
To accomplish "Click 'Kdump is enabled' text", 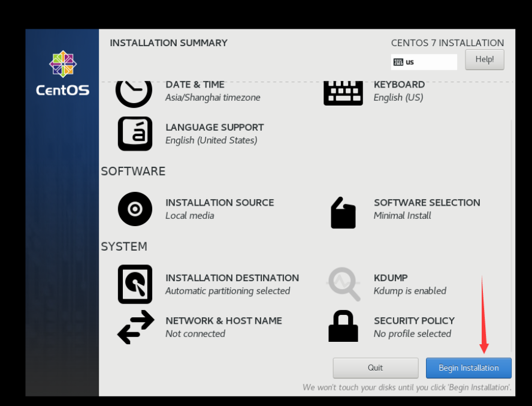I will (x=410, y=291).
